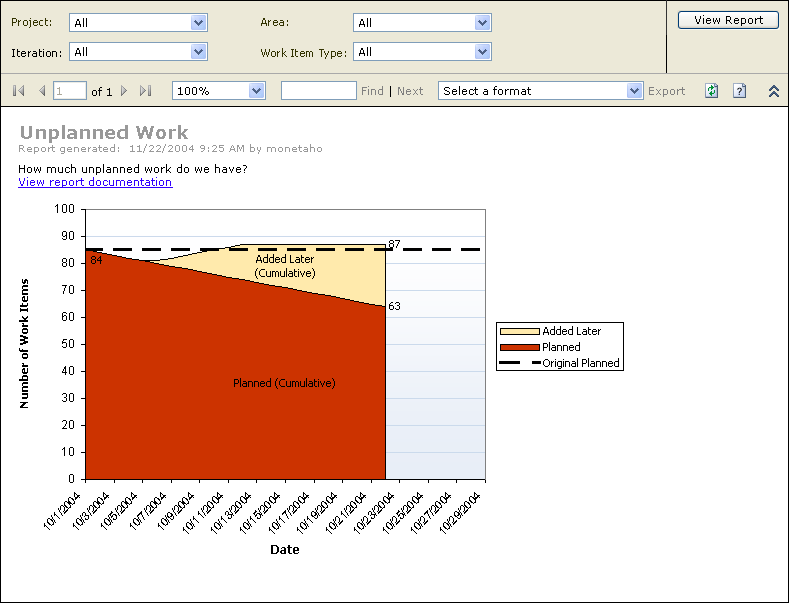Open the Select a format dropdown
This screenshot has width=789, height=603.
[634, 91]
